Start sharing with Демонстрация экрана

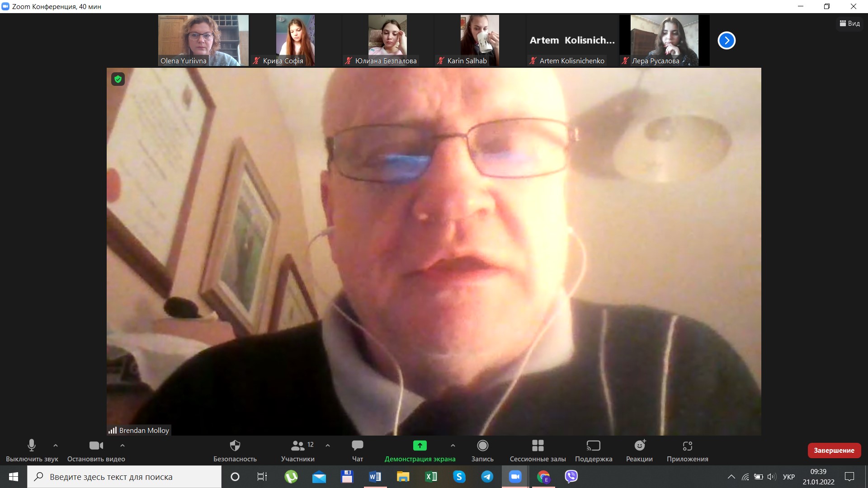(420, 450)
